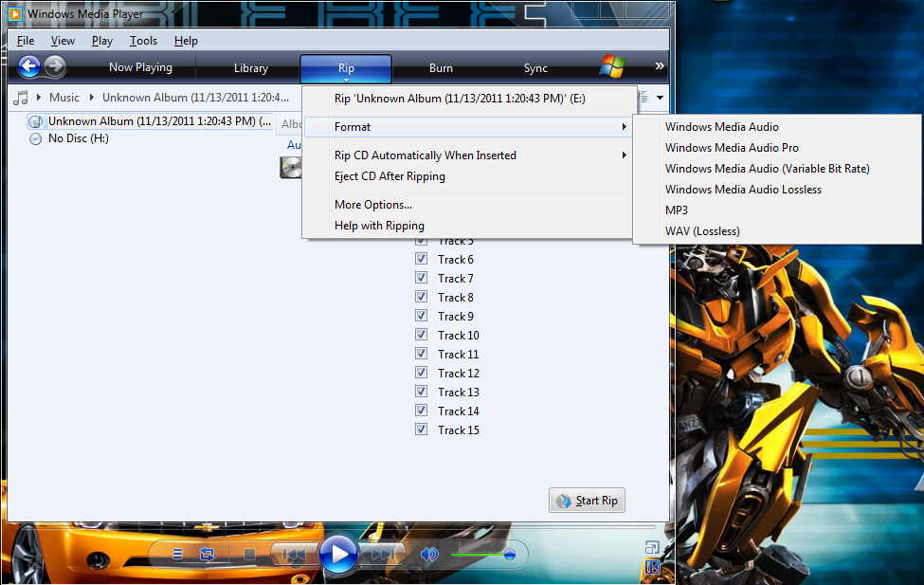Viewport: 924px width, 585px height.
Task: Adjust the volume slider knob
Action: coord(510,555)
